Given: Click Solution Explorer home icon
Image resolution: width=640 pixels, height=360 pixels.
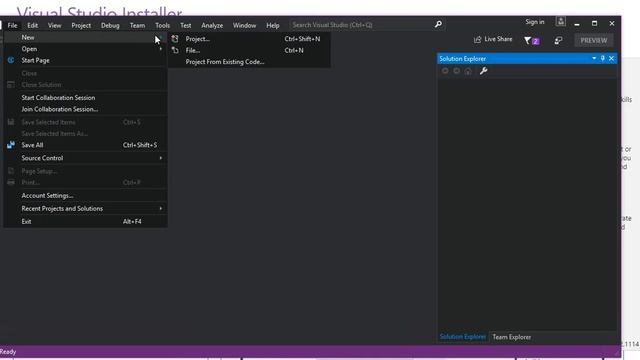Looking at the screenshot, I should [468, 71].
